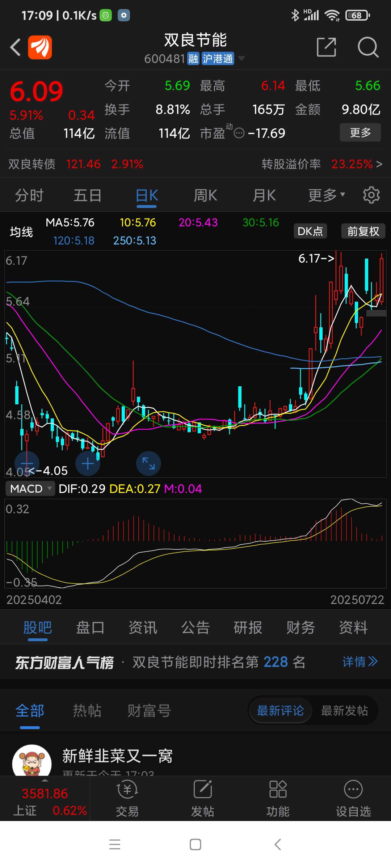The height and width of the screenshot is (868, 391).
Task: Tap the green app notification icon
Action: tap(106, 15)
